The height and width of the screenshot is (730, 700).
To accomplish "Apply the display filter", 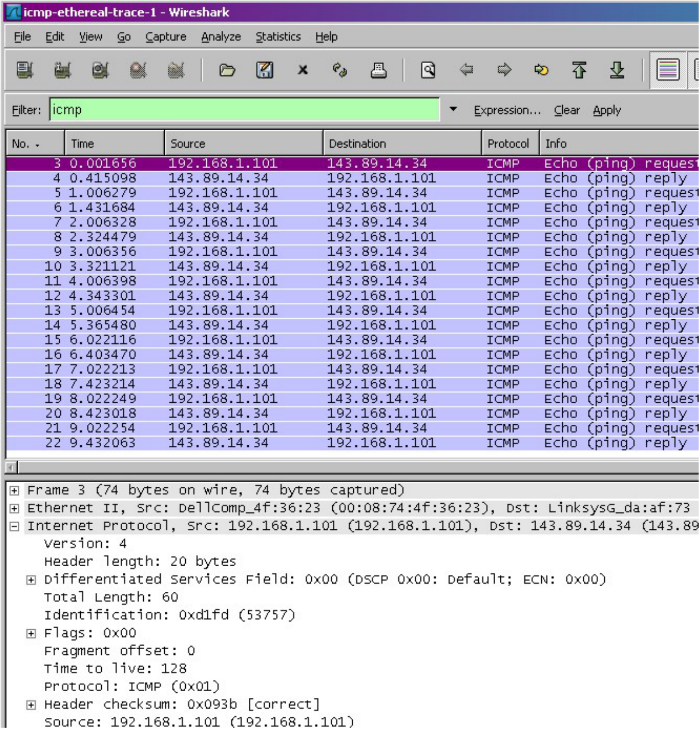I will (607, 111).
